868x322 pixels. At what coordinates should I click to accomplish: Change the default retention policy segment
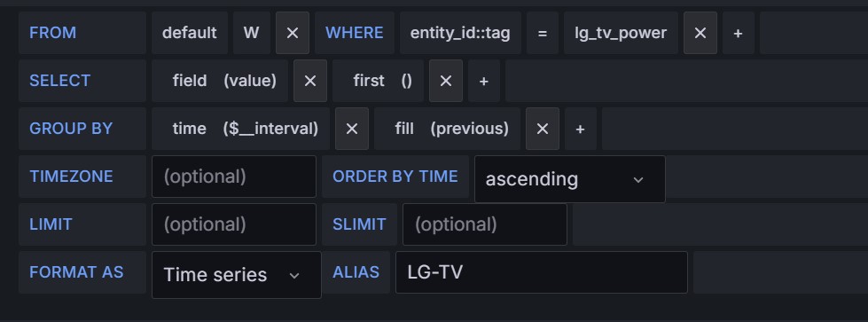pyautogui.click(x=190, y=33)
